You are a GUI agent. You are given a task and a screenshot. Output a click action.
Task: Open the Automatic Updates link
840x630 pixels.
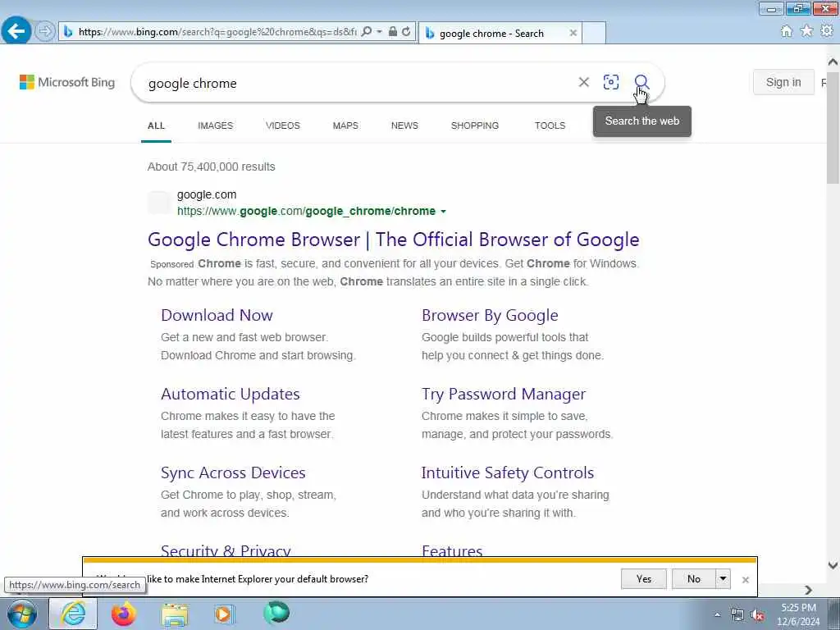(231, 394)
